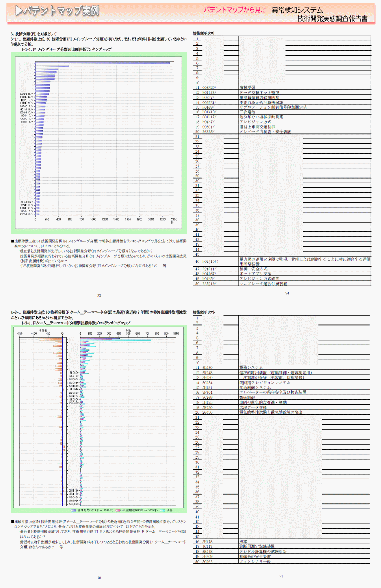The image size is (381, 588).
Task: Click the cyan 合計 legend marker
Action: pyautogui.click(x=163, y=510)
